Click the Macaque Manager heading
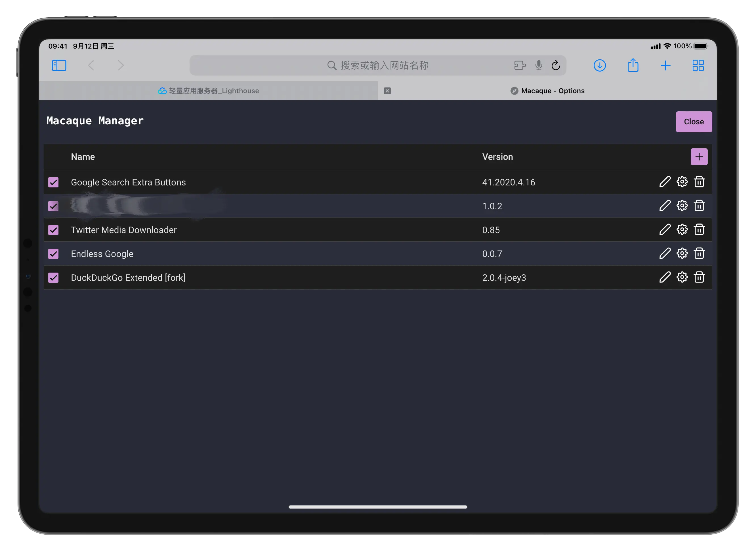Image resolution: width=756 pixels, height=552 pixels. [95, 121]
